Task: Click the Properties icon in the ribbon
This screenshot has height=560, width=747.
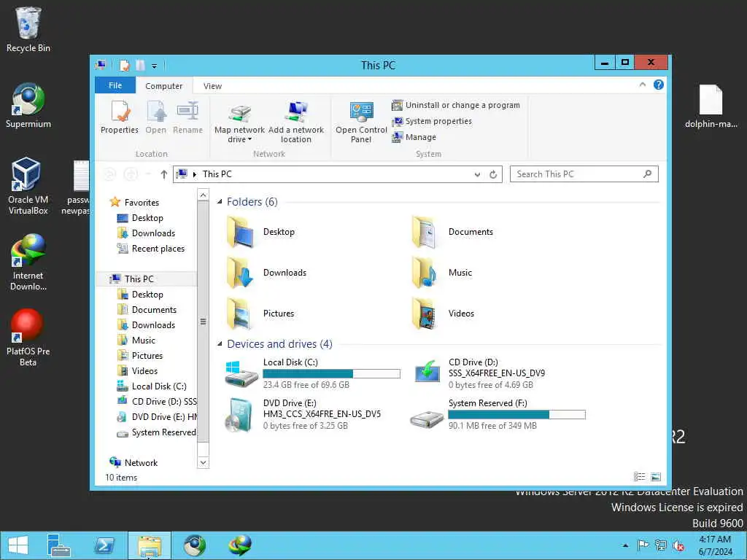Action: click(x=120, y=117)
